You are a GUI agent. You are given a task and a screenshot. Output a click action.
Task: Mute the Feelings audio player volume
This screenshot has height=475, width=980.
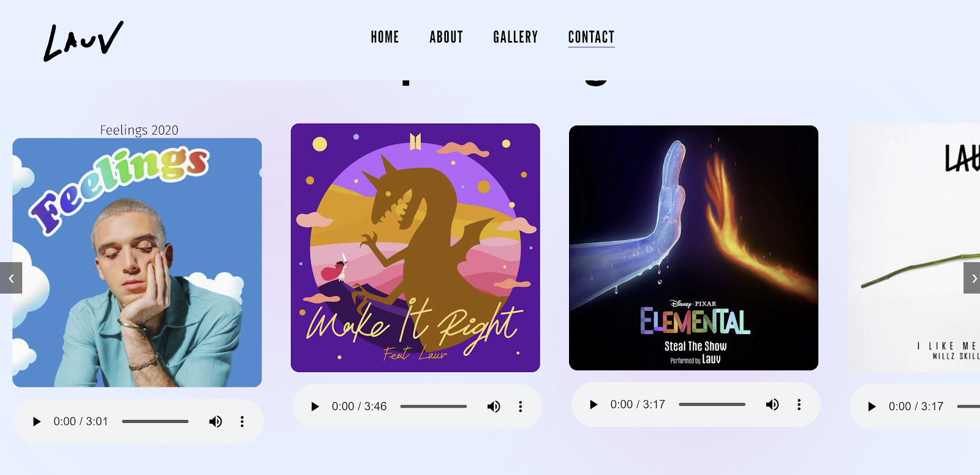216,422
